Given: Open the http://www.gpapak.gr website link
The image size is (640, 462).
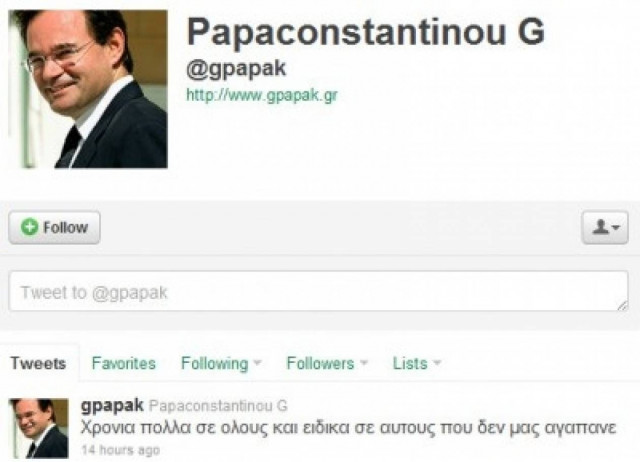Looking at the screenshot, I should pyautogui.click(x=262, y=96).
